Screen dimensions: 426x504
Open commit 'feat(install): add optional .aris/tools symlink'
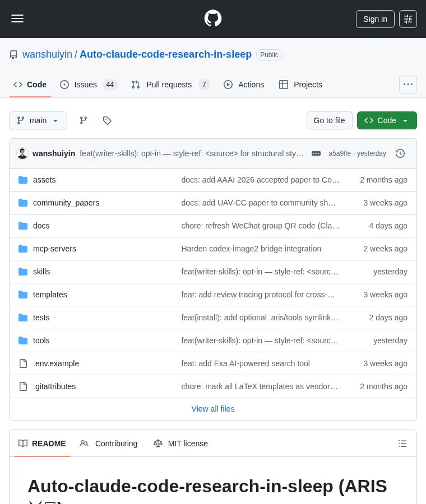point(260,318)
